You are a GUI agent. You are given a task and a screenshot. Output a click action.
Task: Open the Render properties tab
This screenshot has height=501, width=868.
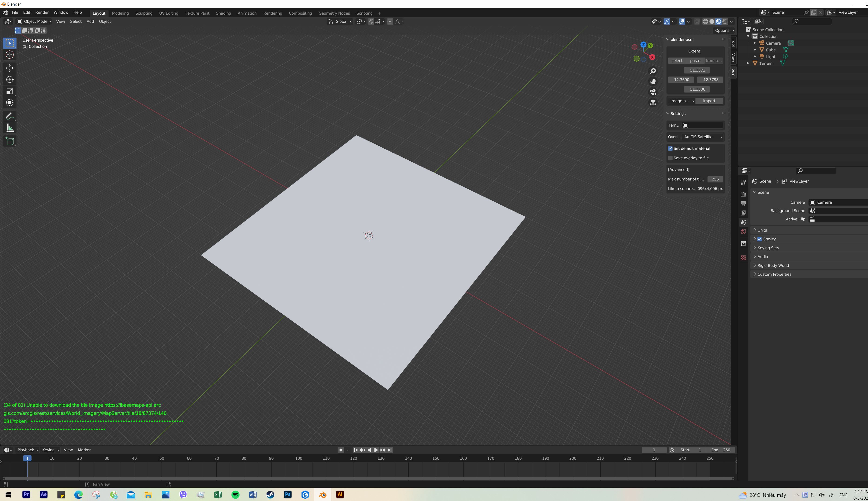click(743, 194)
